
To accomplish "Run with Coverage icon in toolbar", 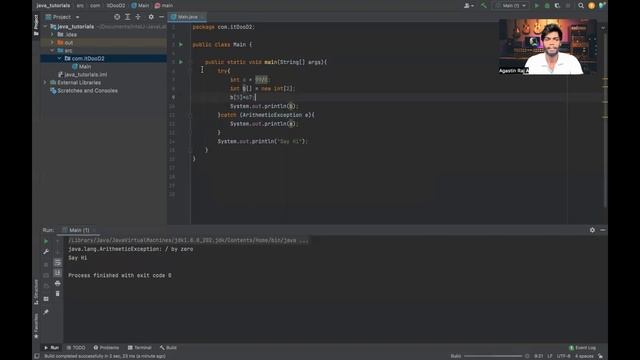I will 557,6.
